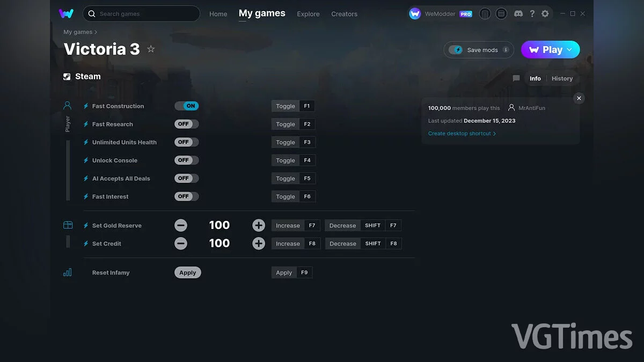Image resolution: width=644 pixels, height=362 pixels.
Task: Open the help question mark icon
Action: 532,14
